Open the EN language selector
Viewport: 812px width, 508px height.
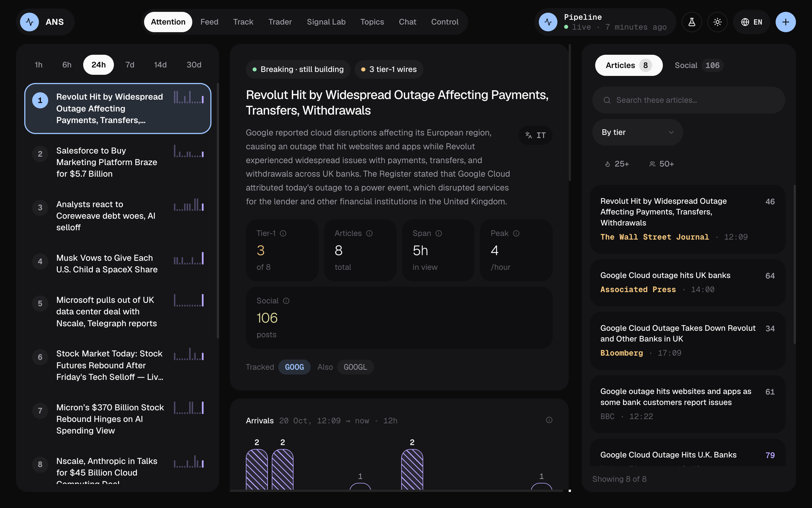[751, 22]
